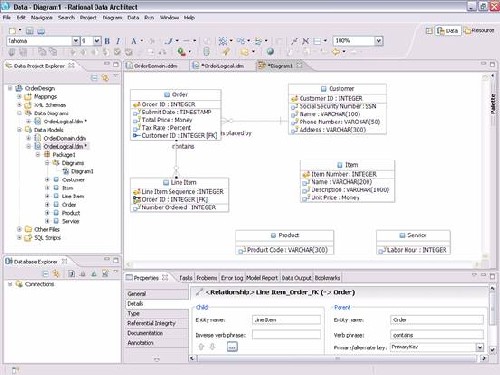Select Labor Hour : INTEGER attribute
The width and height of the screenshot is (500, 375).
coord(416,250)
